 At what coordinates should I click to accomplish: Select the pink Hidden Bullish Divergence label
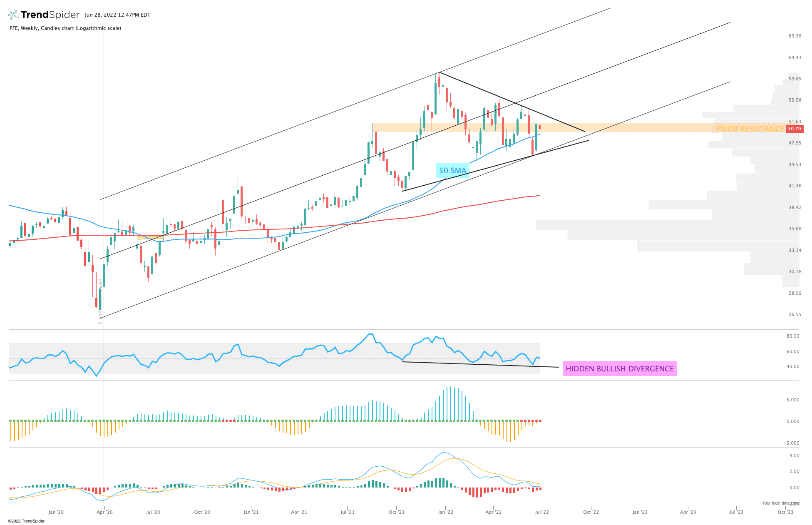click(x=620, y=368)
